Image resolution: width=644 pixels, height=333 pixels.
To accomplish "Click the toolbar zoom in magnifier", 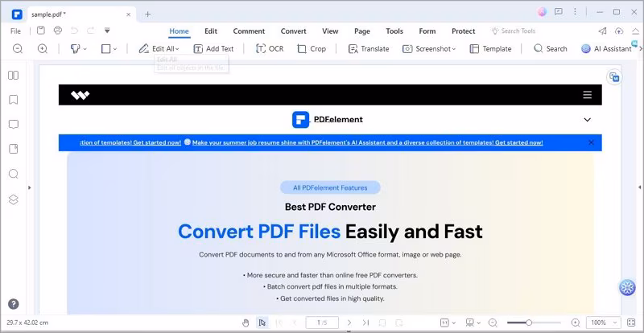I will (x=43, y=48).
